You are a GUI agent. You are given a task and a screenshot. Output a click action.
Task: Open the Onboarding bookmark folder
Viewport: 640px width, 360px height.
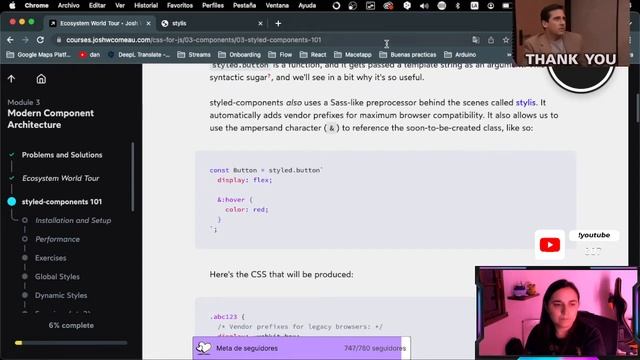point(240,54)
